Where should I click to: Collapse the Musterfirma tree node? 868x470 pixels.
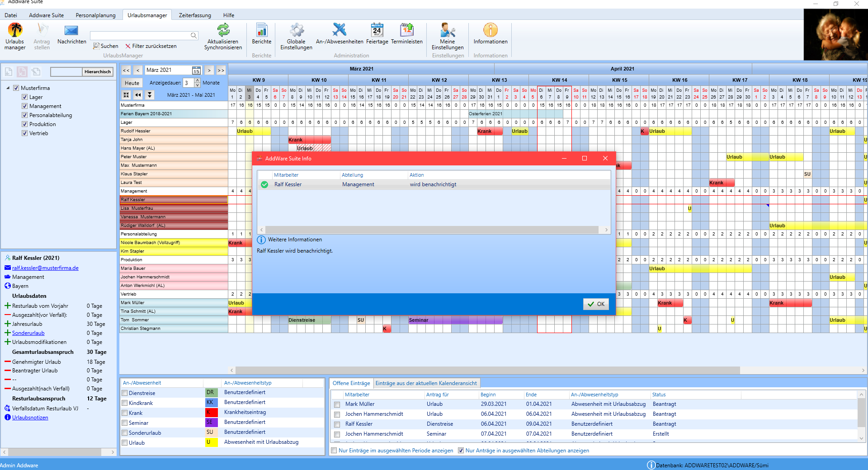tap(8, 88)
